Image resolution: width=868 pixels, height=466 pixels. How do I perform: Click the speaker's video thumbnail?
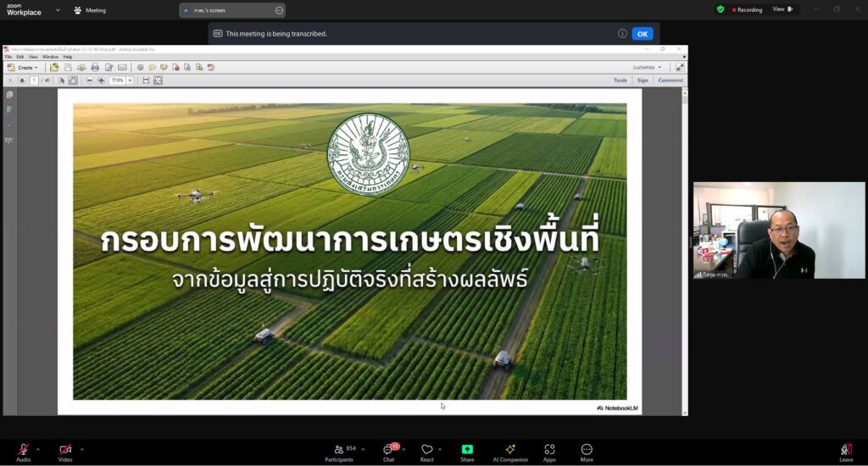tap(778, 230)
